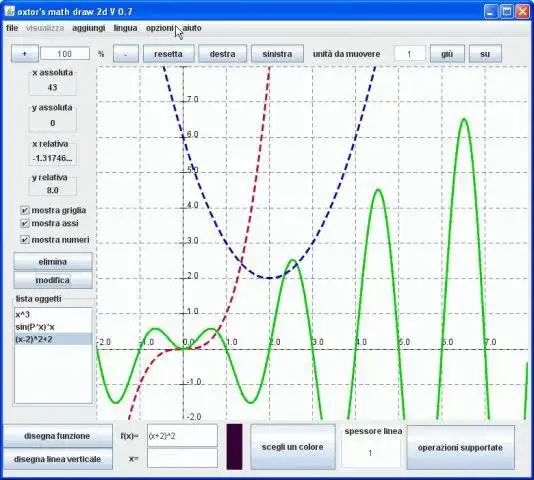534x480 pixels.
Task: Move the view with the sinistra button
Action: click(277, 54)
